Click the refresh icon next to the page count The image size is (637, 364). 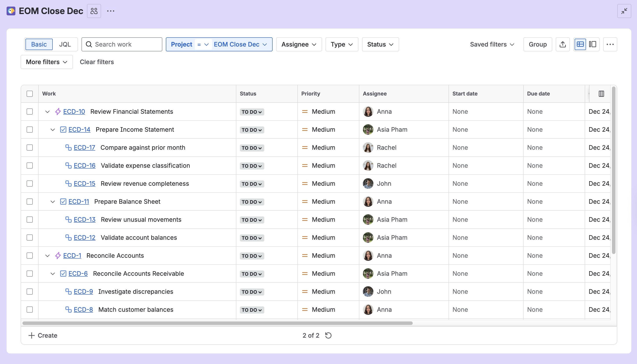(329, 335)
